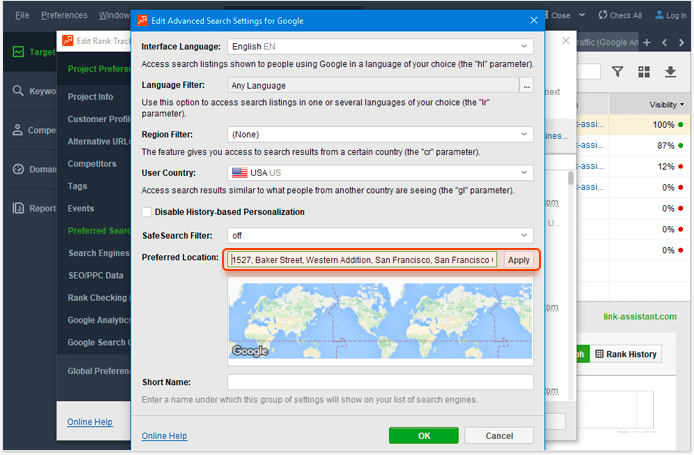Open Keyword Research magnifier icon in sidebar

tap(18, 91)
